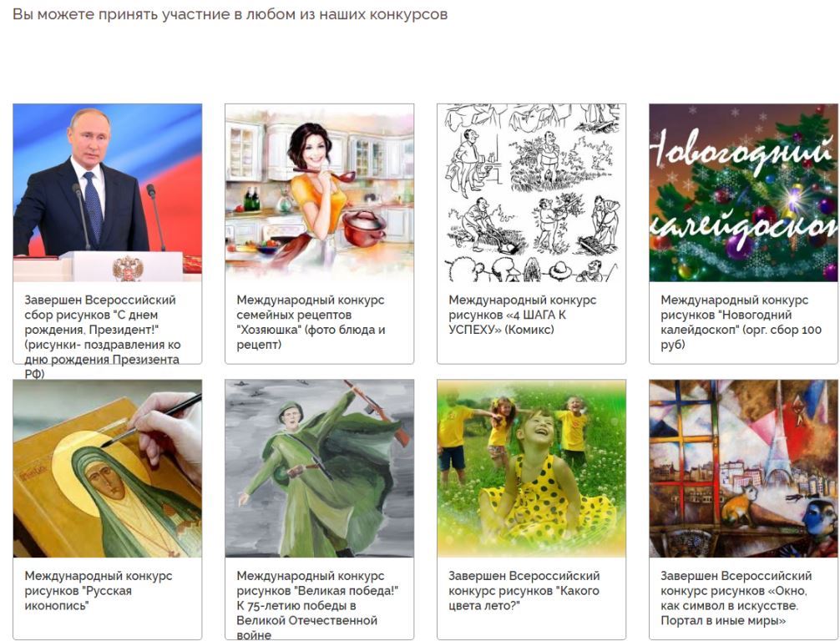
Task: Open "4 ШАГА К УСПЕХУ" comics contest link
Action: coord(523,315)
